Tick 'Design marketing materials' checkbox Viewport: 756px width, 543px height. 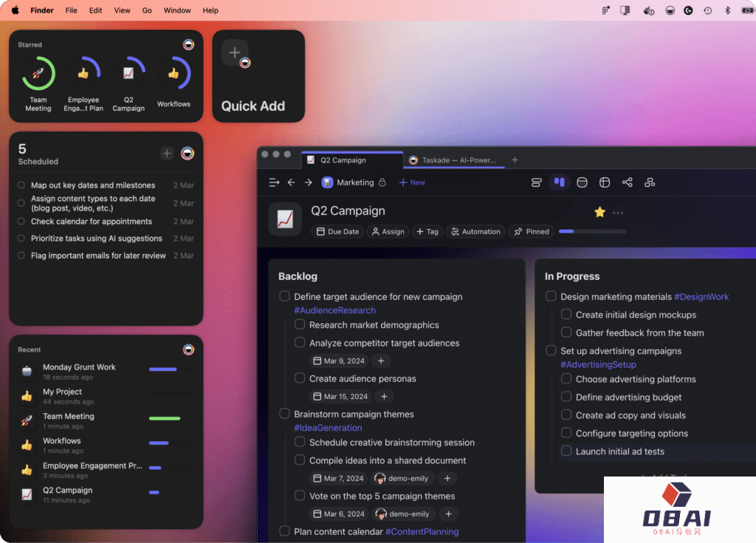(551, 296)
